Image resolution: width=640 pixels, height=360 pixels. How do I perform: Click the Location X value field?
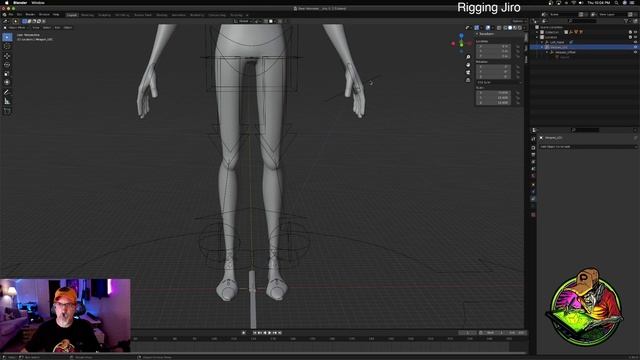point(493,47)
